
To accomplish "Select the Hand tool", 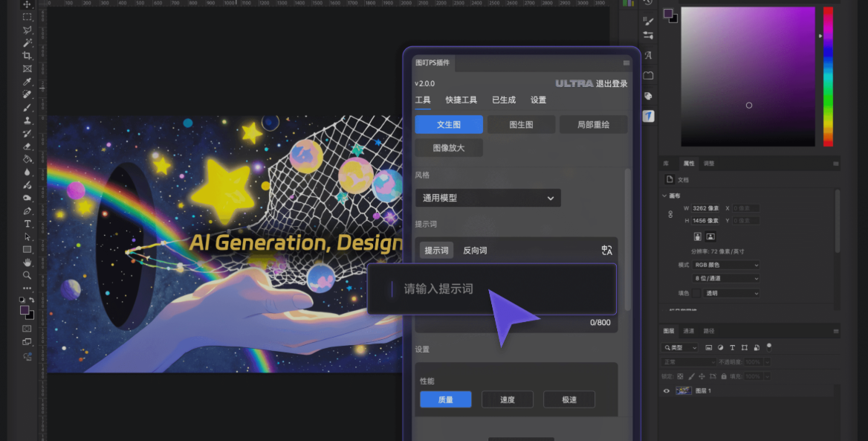I will pos(27,262).
